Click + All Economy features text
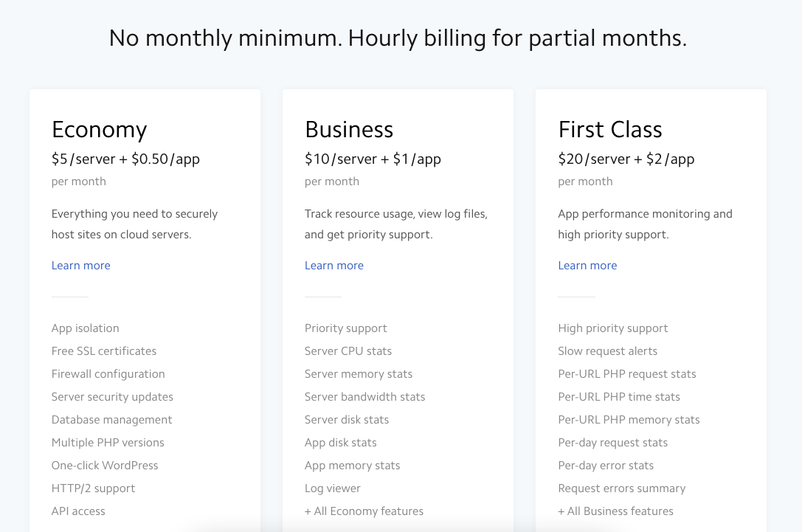The image size is (802, 532). (364, 511)
